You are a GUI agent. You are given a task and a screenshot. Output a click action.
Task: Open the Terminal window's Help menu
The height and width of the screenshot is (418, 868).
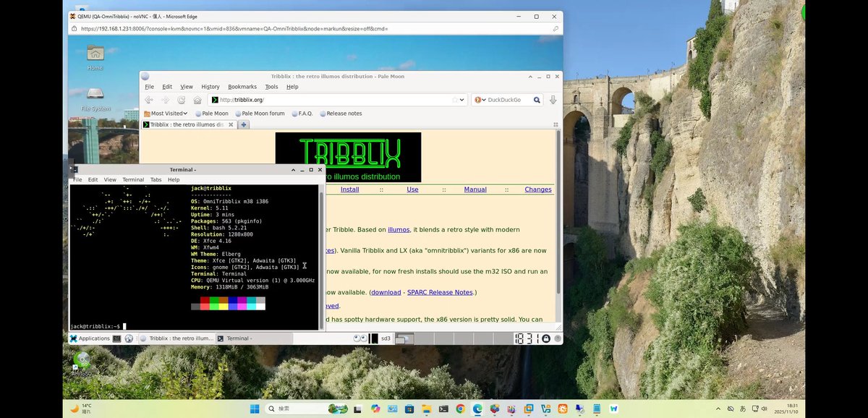tap(174, 179)
